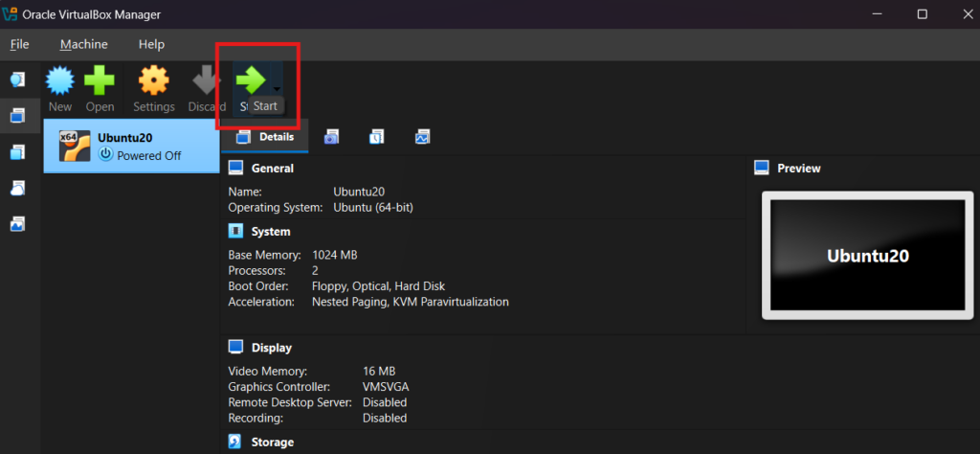
Task: Click the Display section header
Action: pos(271,348)
